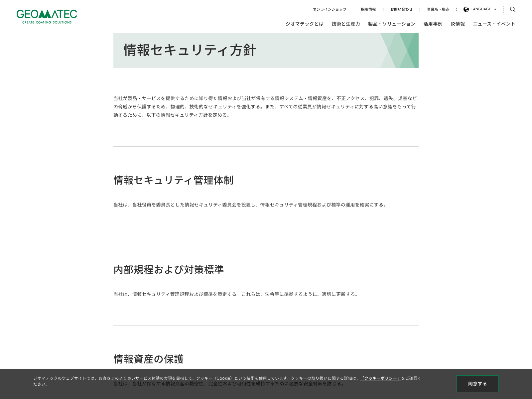Open the お問い合わせ page
This screenshot has width=532, height=399.
pos(401,9)
